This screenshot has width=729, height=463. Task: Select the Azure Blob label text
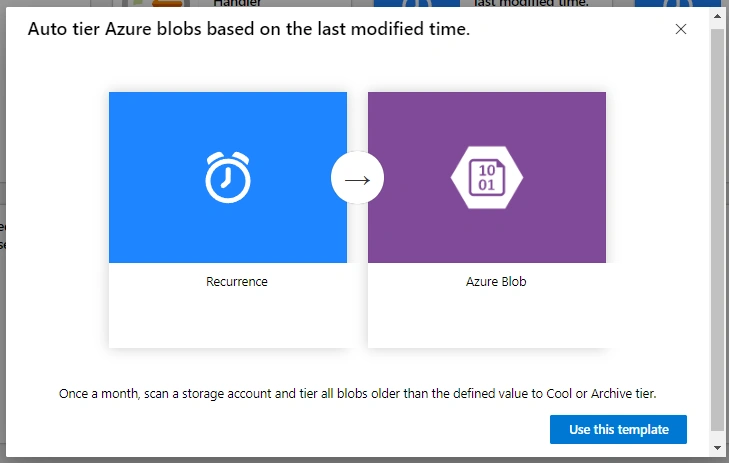496,282
